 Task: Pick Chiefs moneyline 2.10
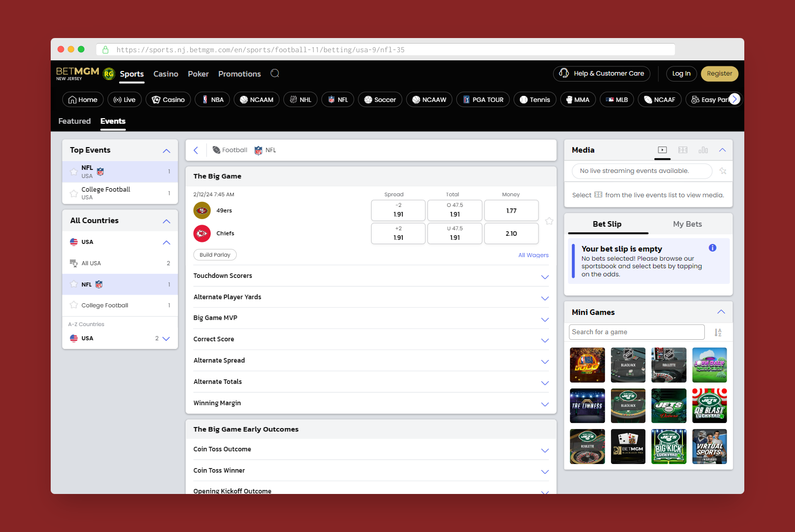tap(511, 233)
